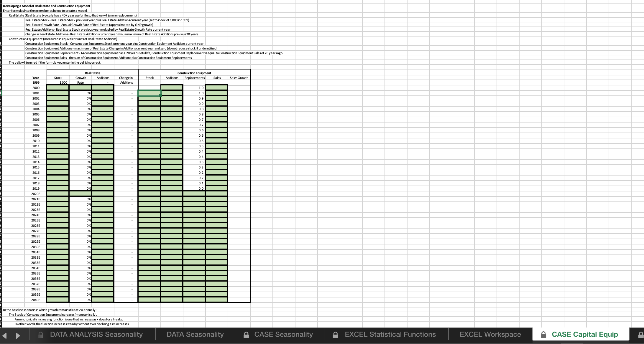This screenshot has height=344, width=644.
Task: Click the Sales Growth column header
Action: pos(239,78)
